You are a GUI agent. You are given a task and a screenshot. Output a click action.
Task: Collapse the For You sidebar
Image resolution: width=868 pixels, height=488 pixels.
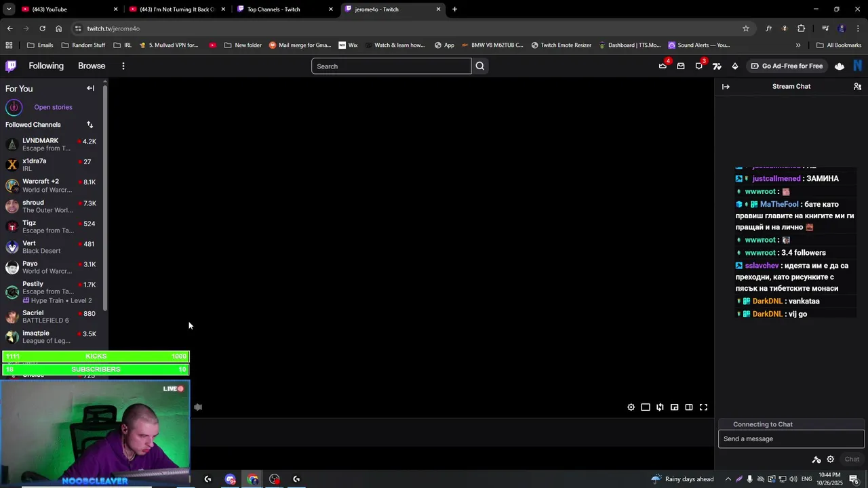[x=90, y=88]
